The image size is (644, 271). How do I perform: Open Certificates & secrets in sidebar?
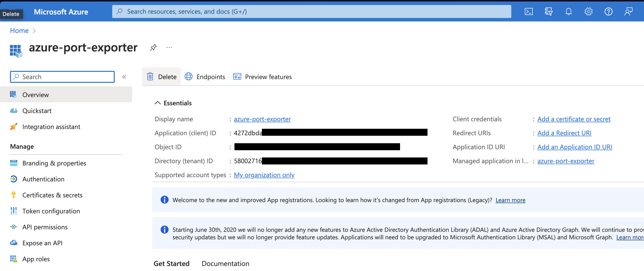(52, 195)
